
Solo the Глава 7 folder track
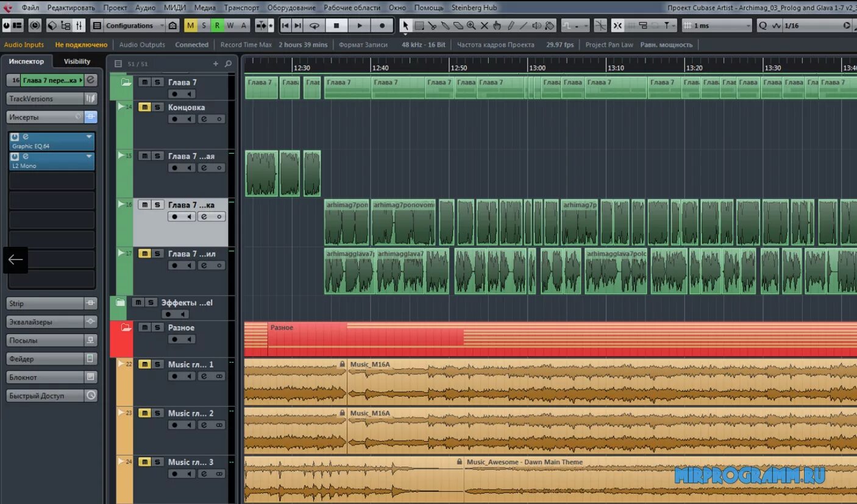tap(157, 82)
